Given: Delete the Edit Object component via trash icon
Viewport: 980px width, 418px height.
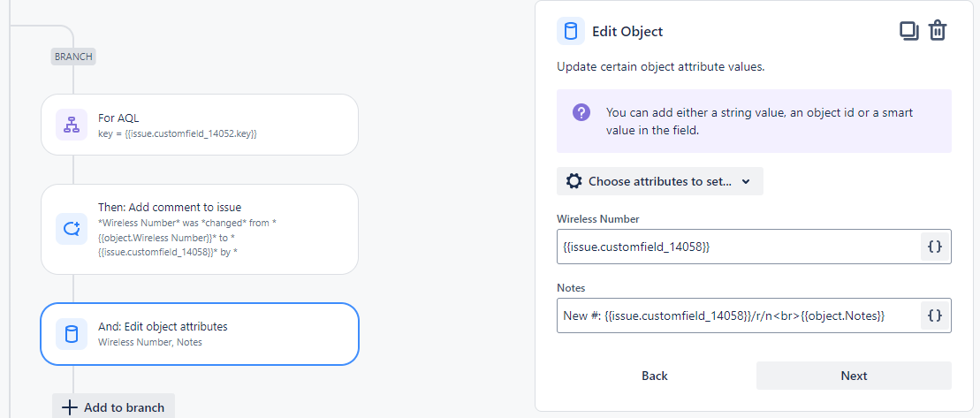Looking at the screenshot, I should tap(938, 31).
